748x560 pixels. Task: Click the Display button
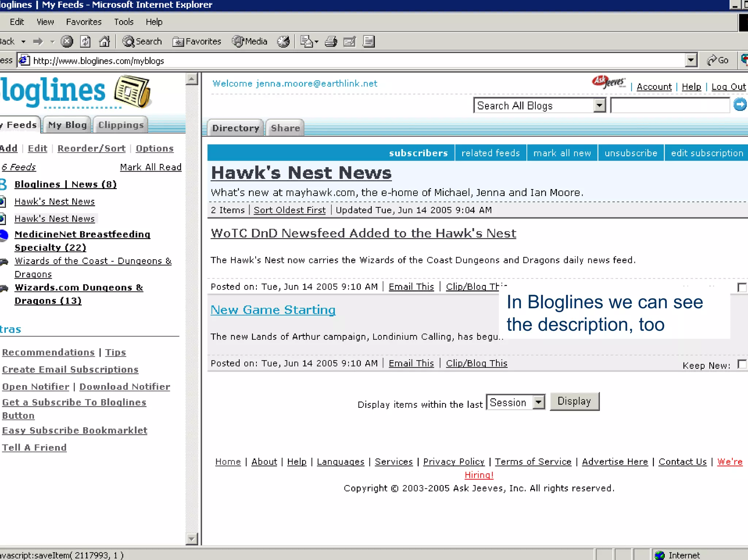coord(575,401)
